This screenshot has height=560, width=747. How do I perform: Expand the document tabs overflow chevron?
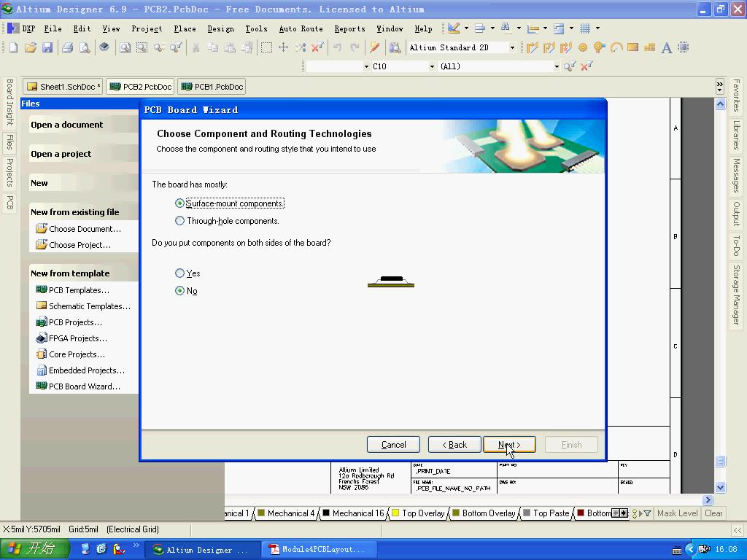click(720, 87)
